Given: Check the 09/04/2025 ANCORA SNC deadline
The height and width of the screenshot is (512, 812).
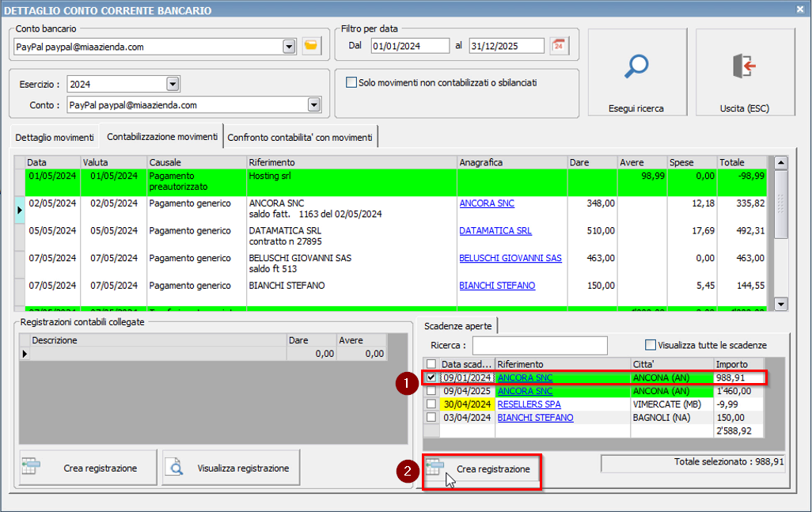Looking at the screenshot, I should pyautogui.click(x=431, y=391).
